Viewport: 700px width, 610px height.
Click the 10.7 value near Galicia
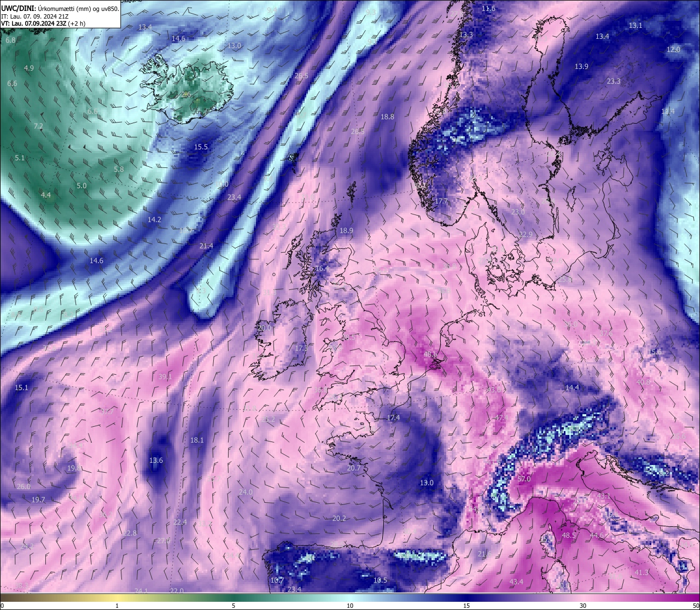(277, 580)
